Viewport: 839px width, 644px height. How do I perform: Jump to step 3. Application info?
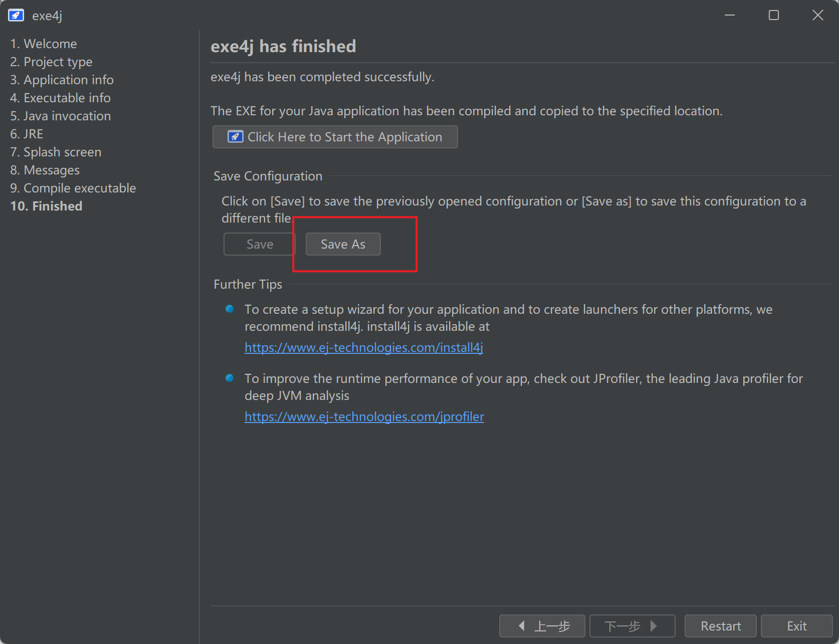coord(62,80)
